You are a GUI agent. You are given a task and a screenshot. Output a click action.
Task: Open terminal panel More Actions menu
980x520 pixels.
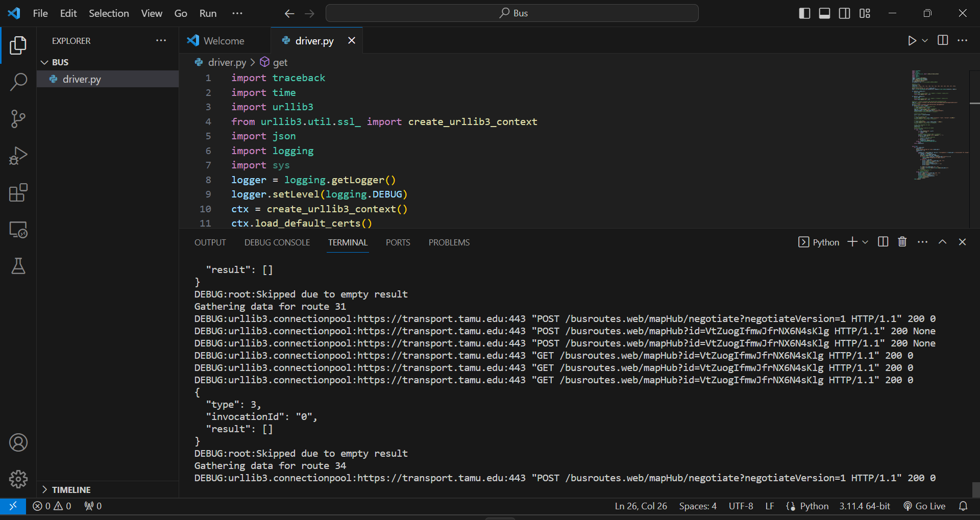pyautogui.click(x=922, y=242)
